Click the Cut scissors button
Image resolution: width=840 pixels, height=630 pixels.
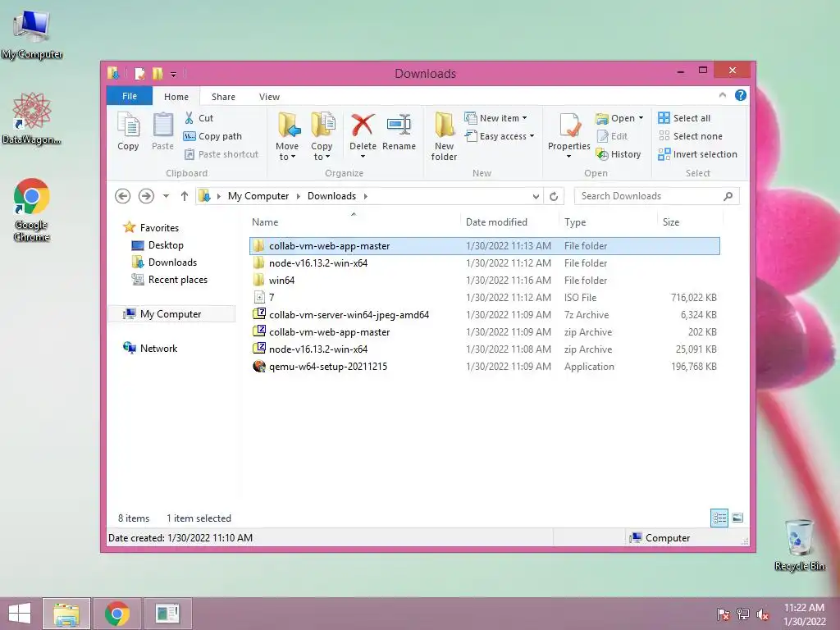tap(199, 118)
